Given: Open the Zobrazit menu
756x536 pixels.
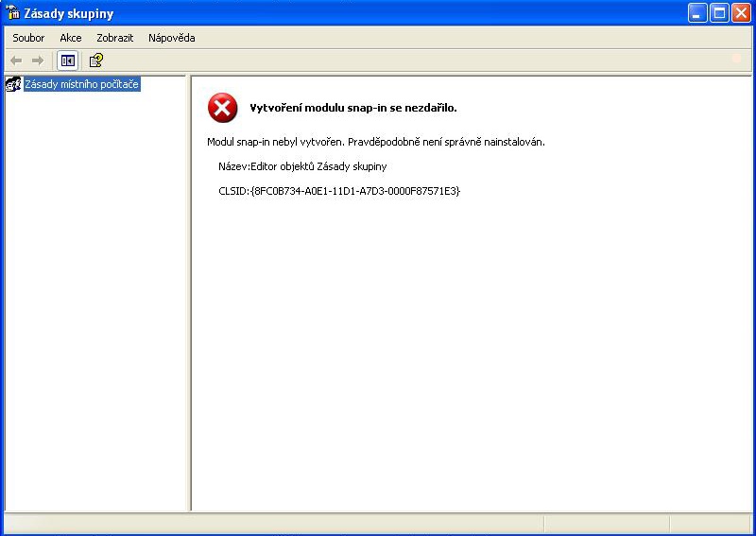Looking at the screenshot, I should pos(114,38).
